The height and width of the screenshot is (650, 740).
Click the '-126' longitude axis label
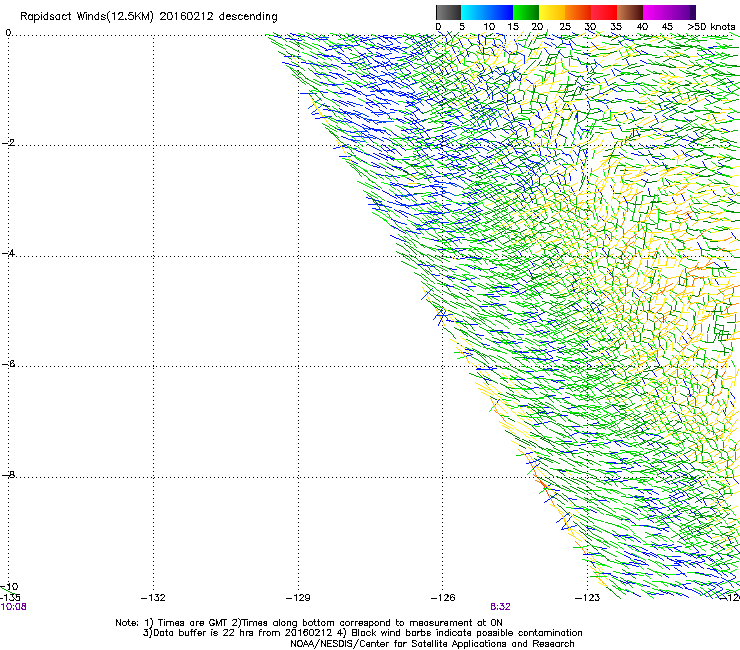[x=443, y=598]
